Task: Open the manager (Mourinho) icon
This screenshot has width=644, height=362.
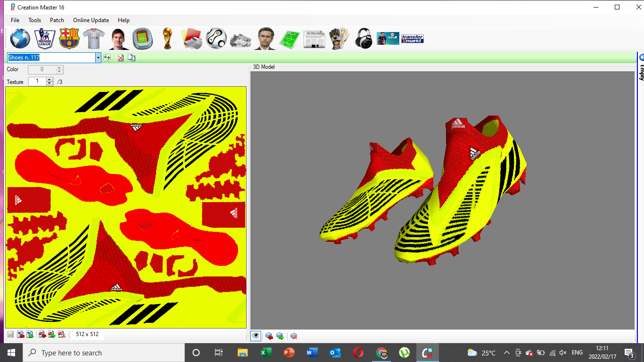Action: 265,39
